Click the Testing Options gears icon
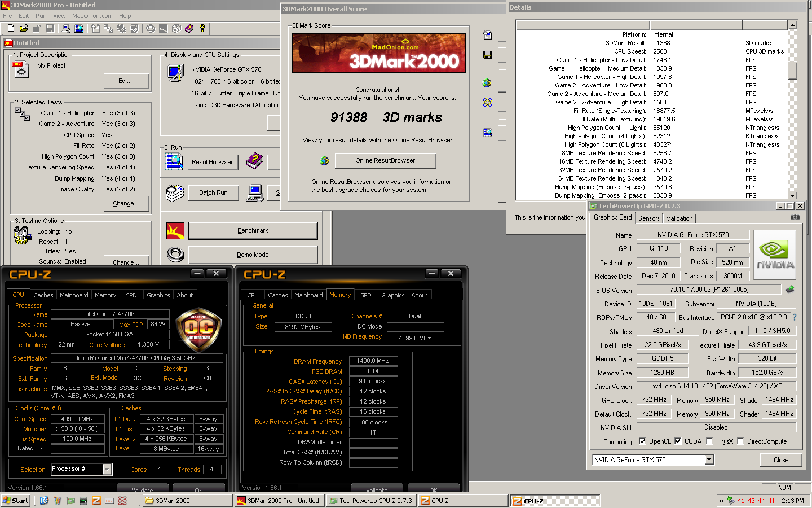 pos(23,235)
